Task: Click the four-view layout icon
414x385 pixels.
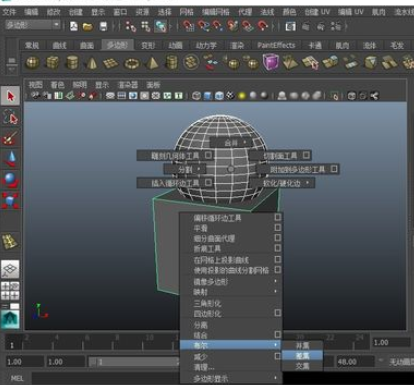Action: pos(10,291)
